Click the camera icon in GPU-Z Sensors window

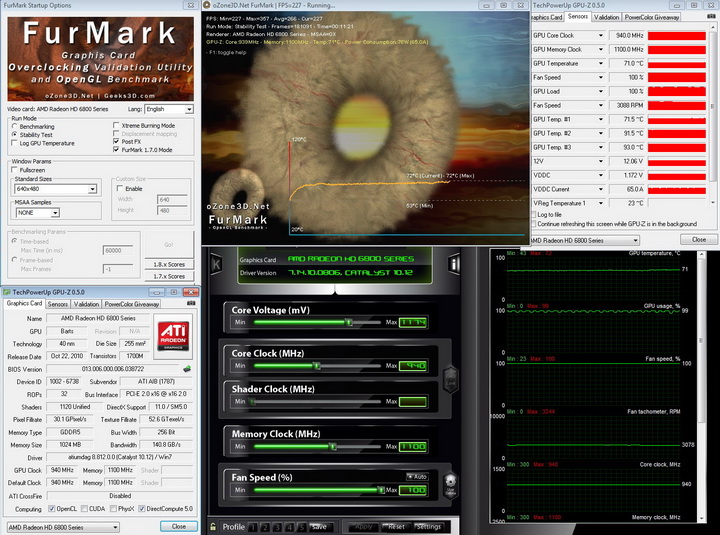(x=712, y=16)
